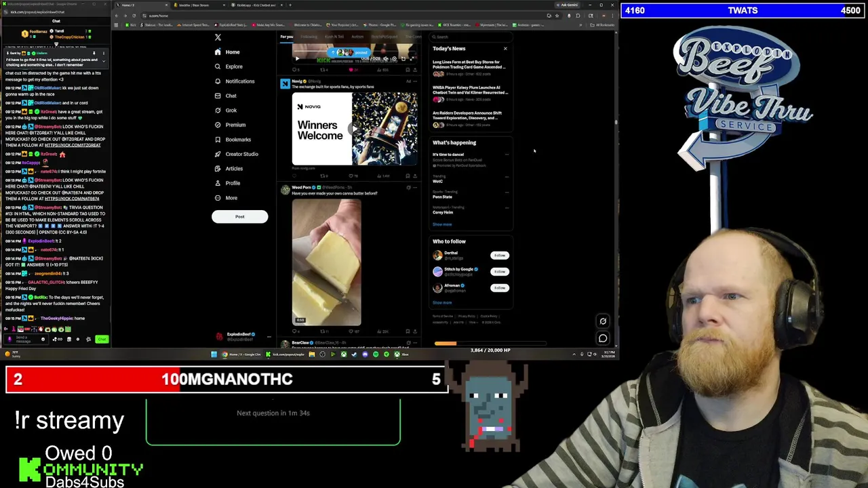This screenshot has height=488, width=868.
Task: Bookmark the Novig ad post
Action: point(408,176)
